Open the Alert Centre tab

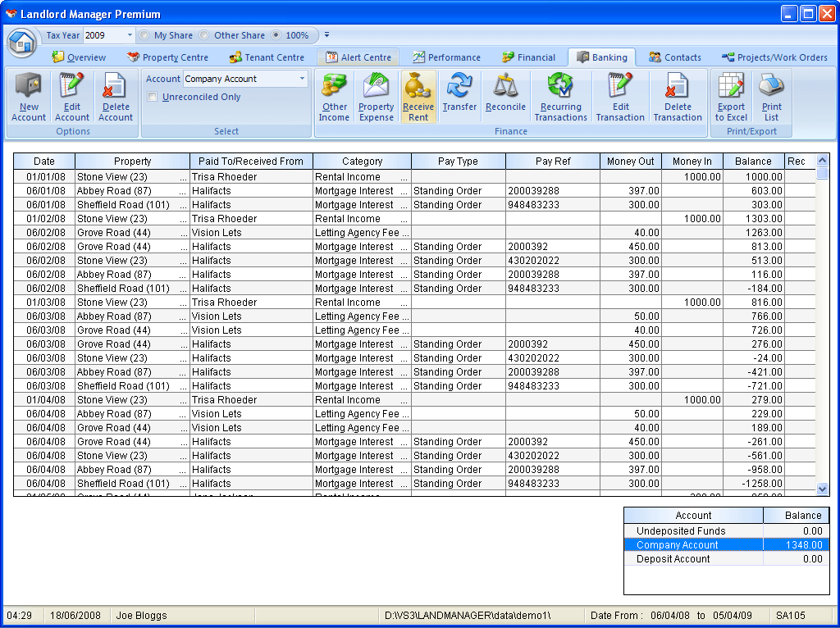point(364,57)
